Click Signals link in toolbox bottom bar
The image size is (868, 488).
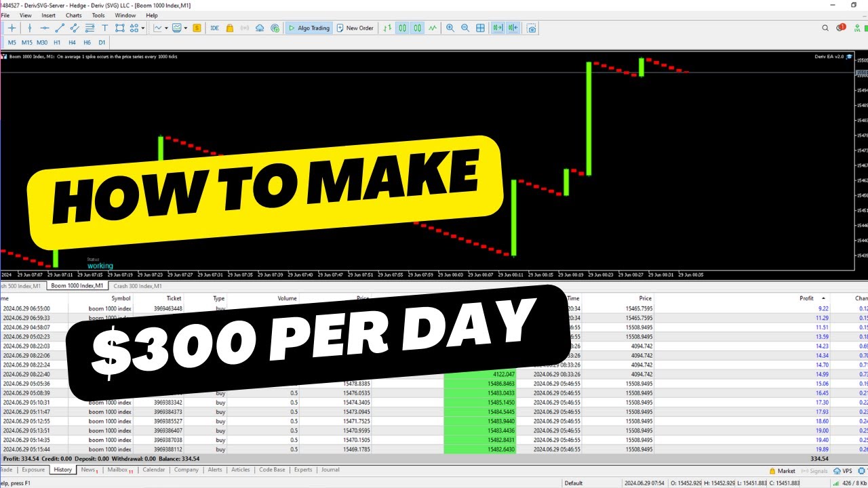point(814,470)
